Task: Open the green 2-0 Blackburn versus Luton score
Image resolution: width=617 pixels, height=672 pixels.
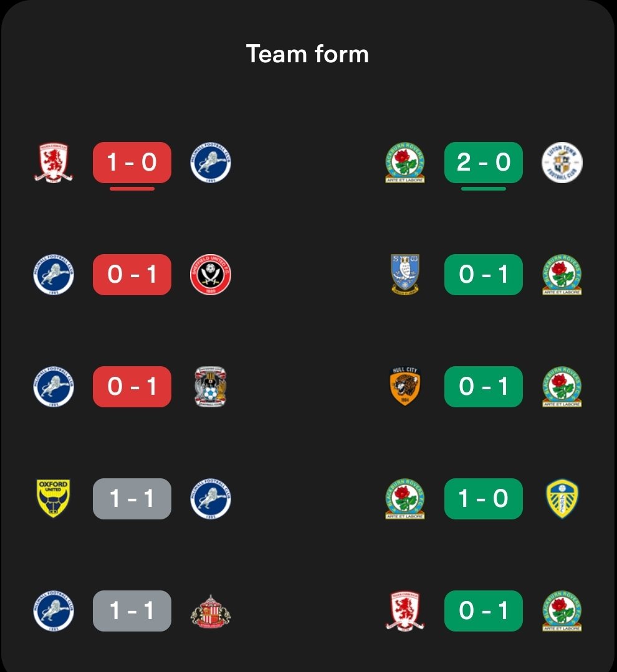Action: [x=484, y=163]
